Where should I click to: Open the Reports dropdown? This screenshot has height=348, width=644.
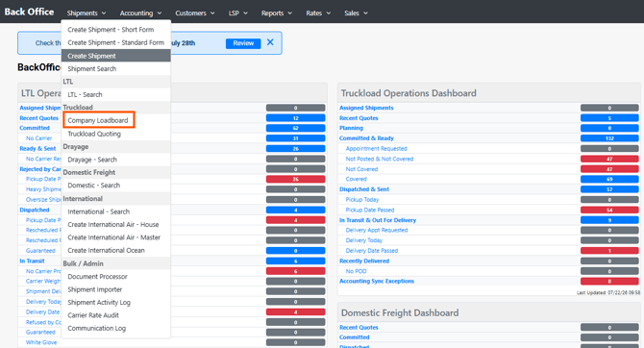click(x=277, y=13)
